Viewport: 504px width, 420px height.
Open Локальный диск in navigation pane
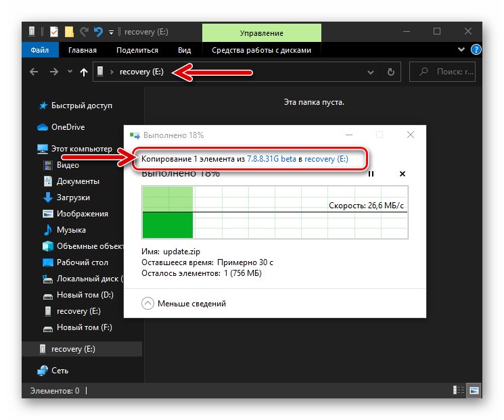click(90, 279)
